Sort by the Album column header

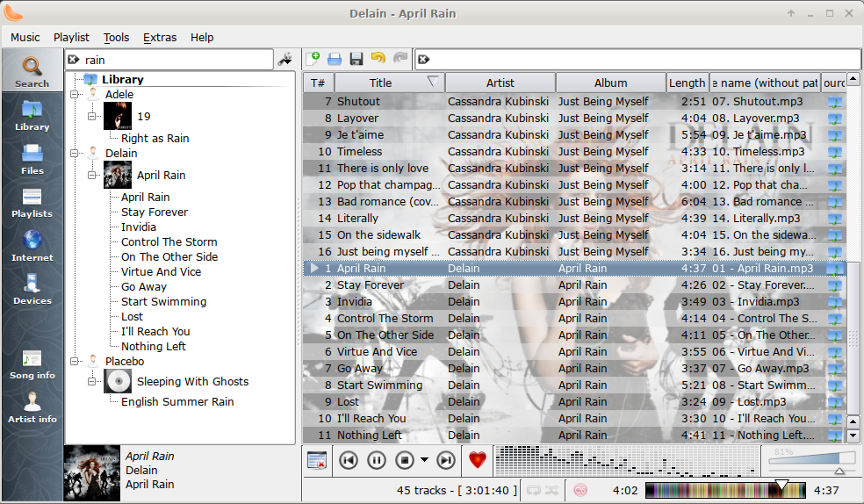[x=610, y=83]
